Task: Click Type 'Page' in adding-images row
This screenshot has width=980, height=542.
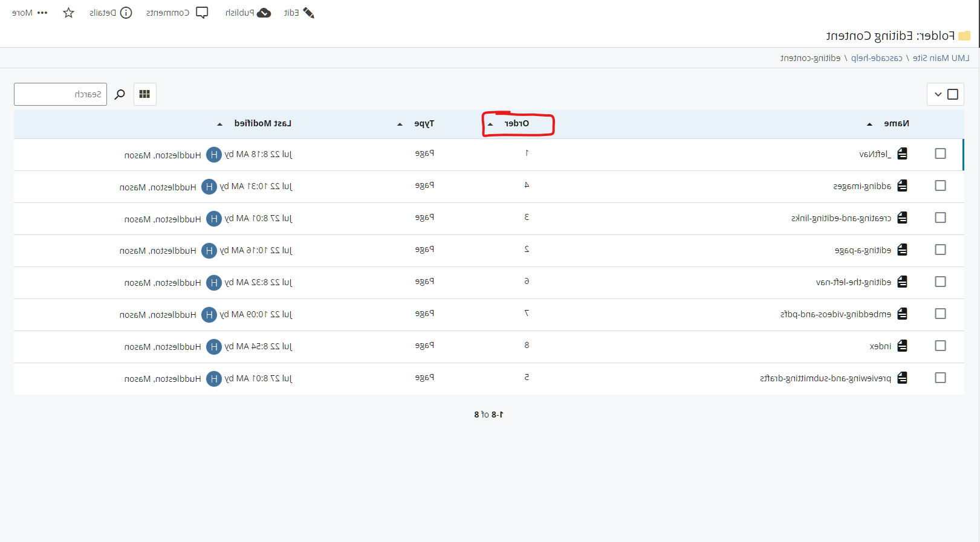Action: 424,186
